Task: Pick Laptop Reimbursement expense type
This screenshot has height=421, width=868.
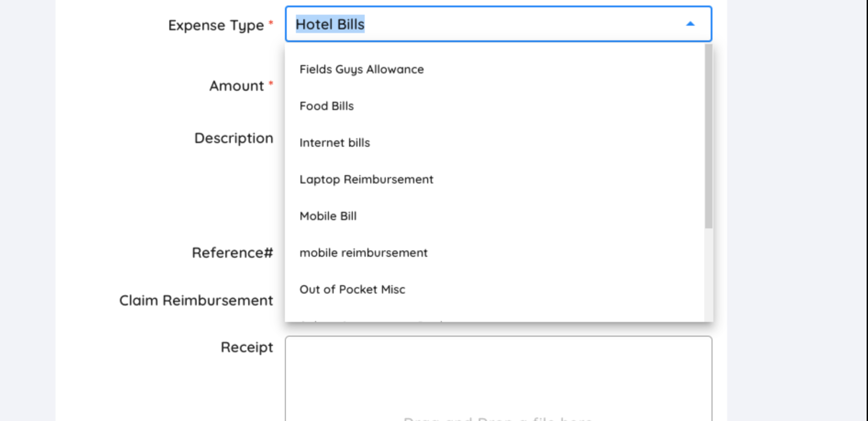Action: click(x=366, y=179)
